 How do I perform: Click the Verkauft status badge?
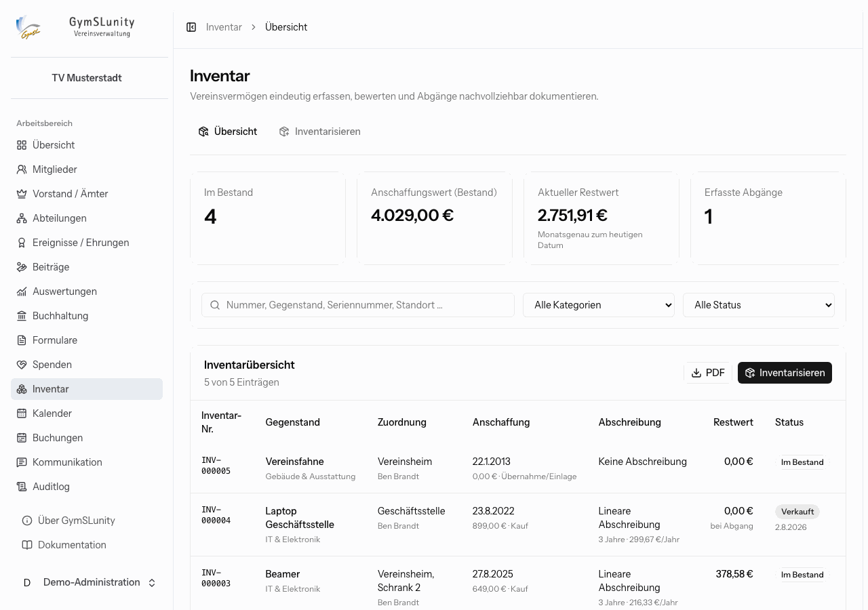click(797, 512)
